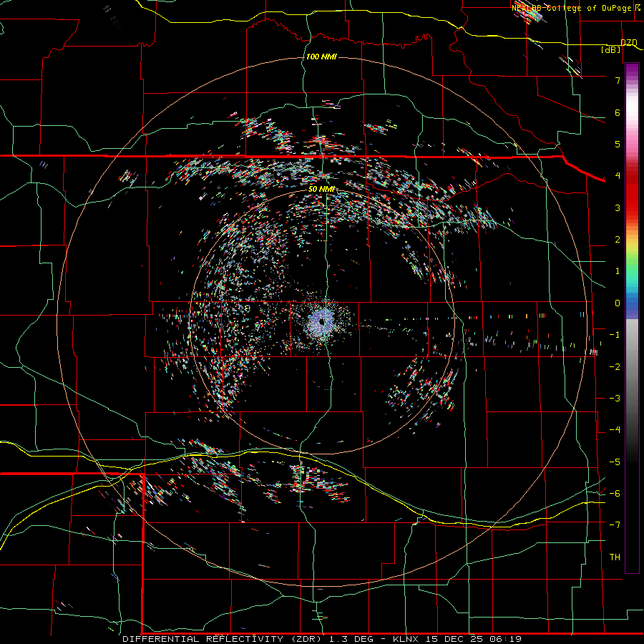Click the "-6" value on the dB scale
This screenshot has height=644, width=644.
pyautogui.click(x=615, y=494)
